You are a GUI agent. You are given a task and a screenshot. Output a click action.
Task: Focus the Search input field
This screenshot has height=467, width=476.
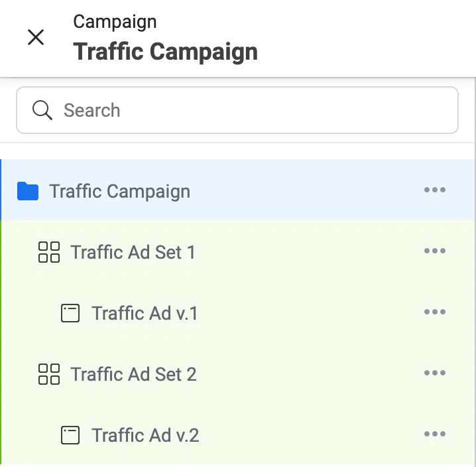point(252,110)
